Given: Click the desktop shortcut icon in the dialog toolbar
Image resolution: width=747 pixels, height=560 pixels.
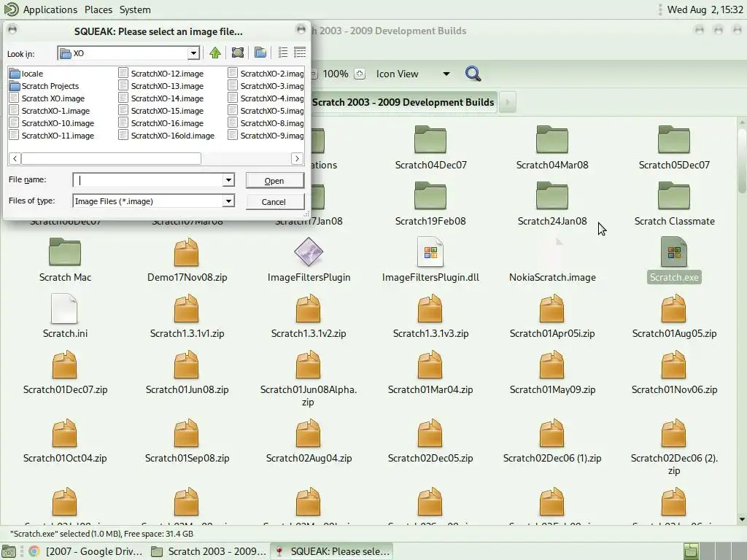Looking at the screenshot, I should (x=238, y=52).
